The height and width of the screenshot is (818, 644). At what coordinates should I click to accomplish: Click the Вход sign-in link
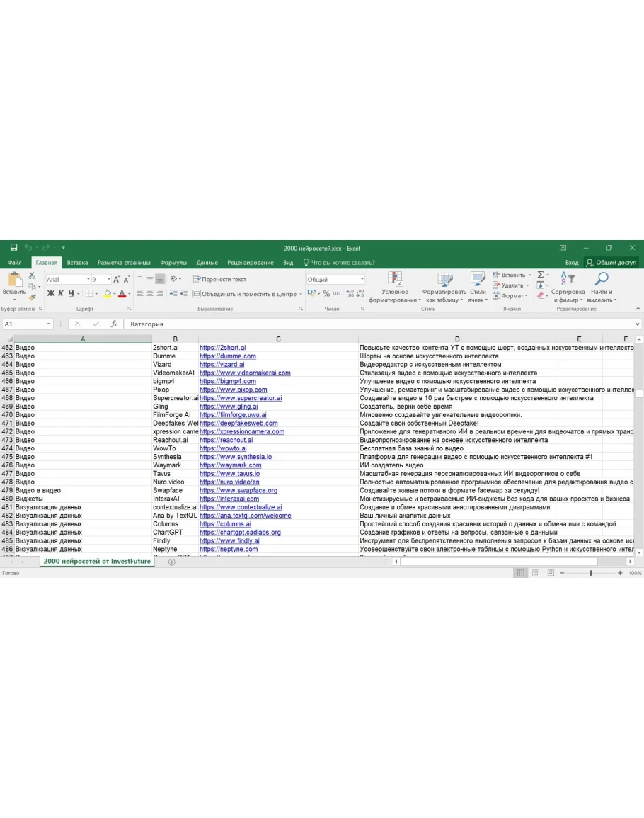click(x=572, y=263)
